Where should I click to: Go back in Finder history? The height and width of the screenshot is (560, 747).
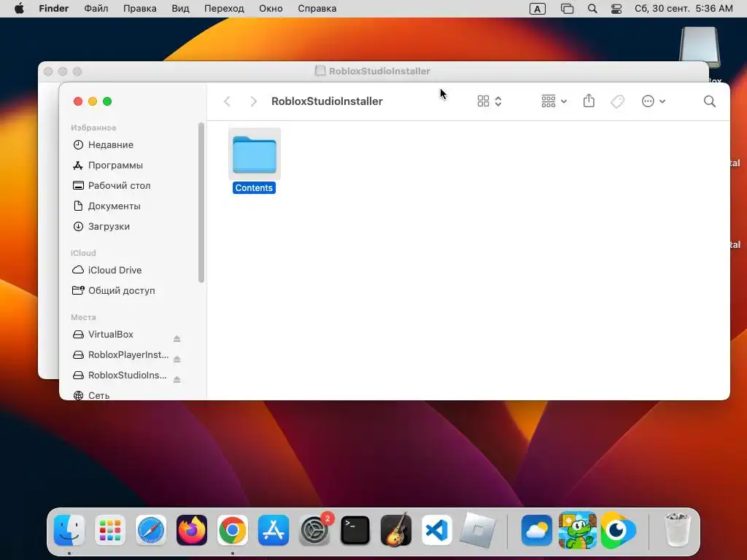pyautogui.click(x=228, y=101)
